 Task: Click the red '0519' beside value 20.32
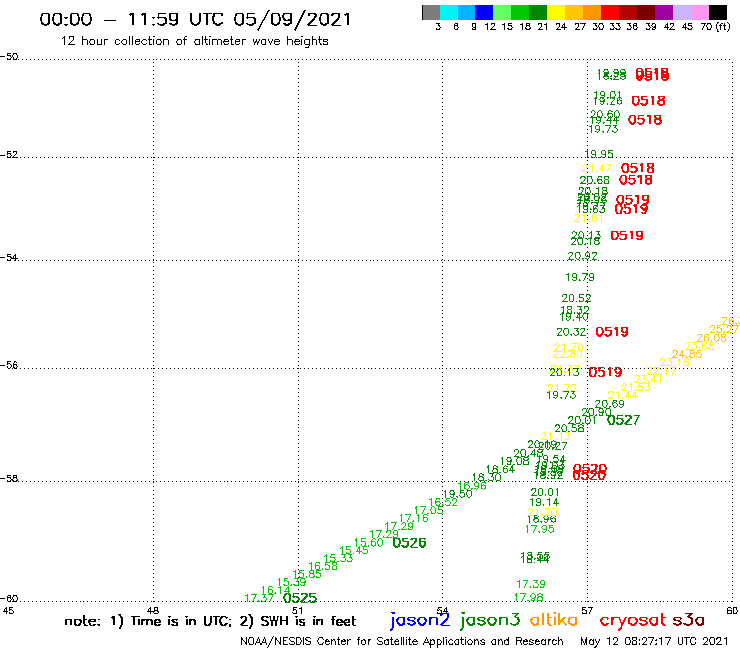coord(612,332)
